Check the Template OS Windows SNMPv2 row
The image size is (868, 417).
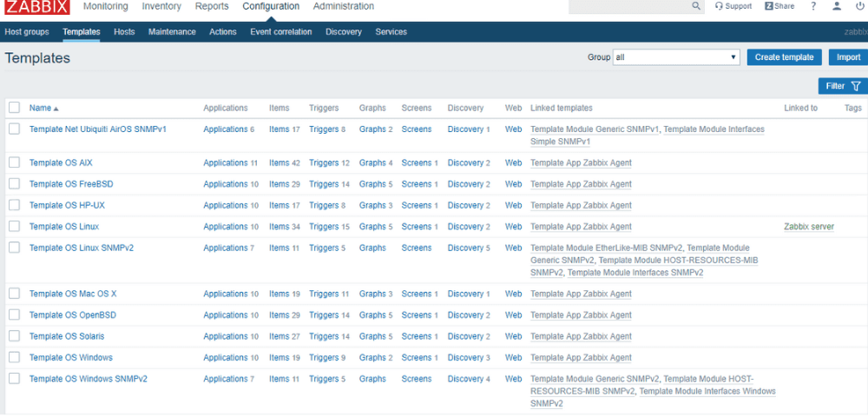point(15,378)
